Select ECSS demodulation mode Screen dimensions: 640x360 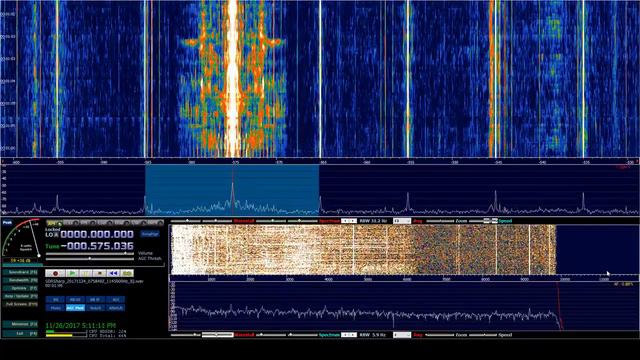tap(71, 222)
